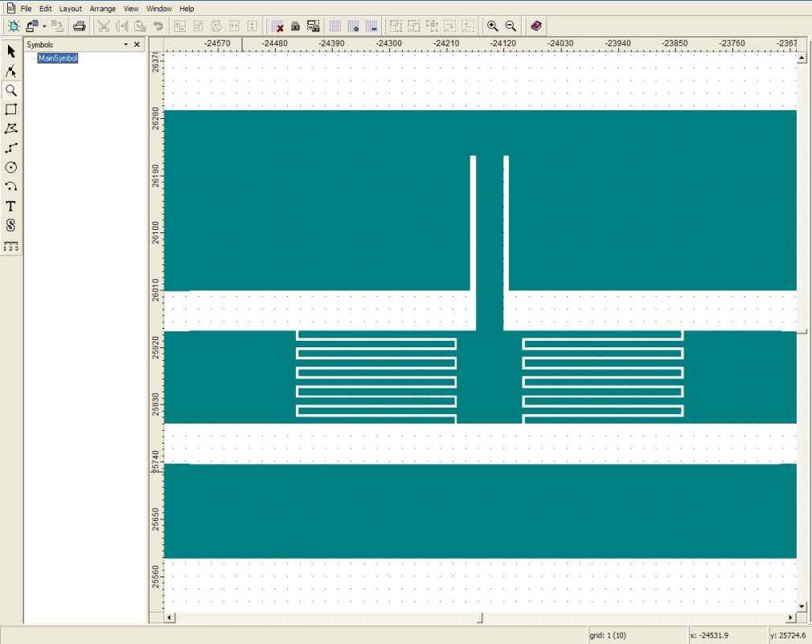Pick the polygon drawing tool
This screenshot has height=644, width=812.
pyautogui.click(x=11, y=129)
